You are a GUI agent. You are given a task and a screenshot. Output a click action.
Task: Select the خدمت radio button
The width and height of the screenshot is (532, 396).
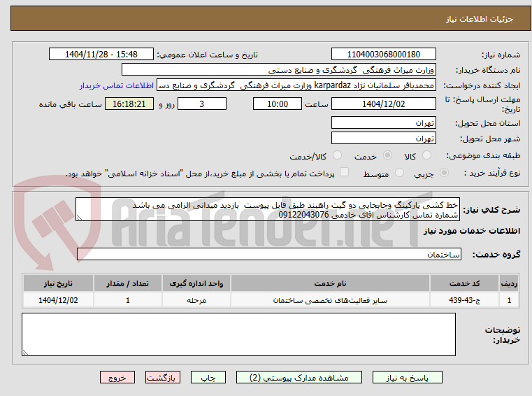[387, 155]
